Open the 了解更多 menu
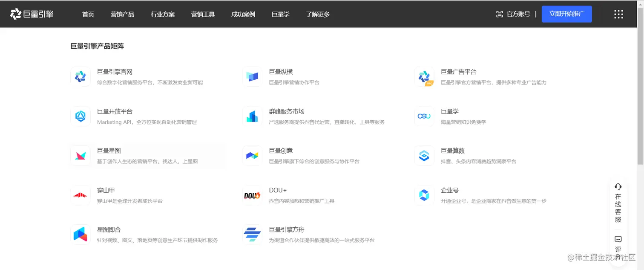Screen dimensions: 644x270 pos(318,14)
